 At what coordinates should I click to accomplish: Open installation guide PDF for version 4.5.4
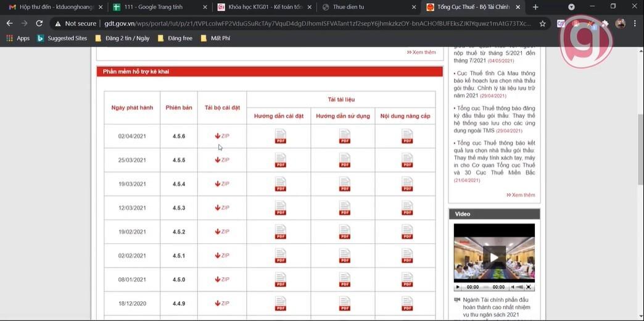pos(281,184)
